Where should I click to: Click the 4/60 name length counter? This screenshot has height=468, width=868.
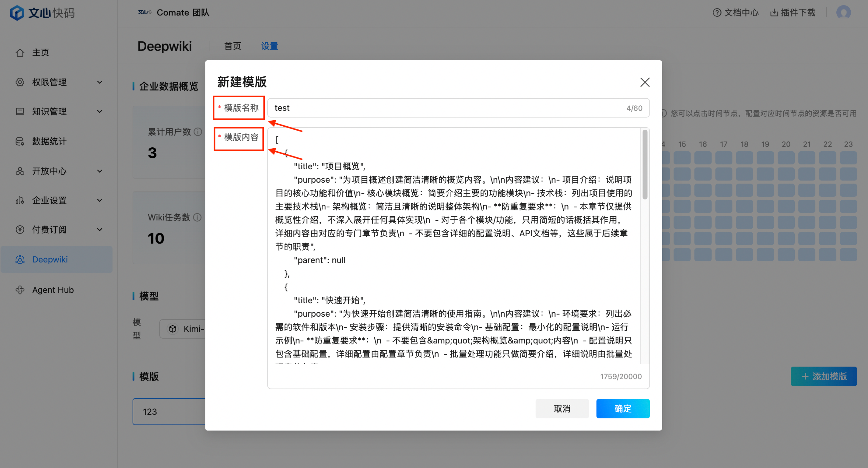634,108
